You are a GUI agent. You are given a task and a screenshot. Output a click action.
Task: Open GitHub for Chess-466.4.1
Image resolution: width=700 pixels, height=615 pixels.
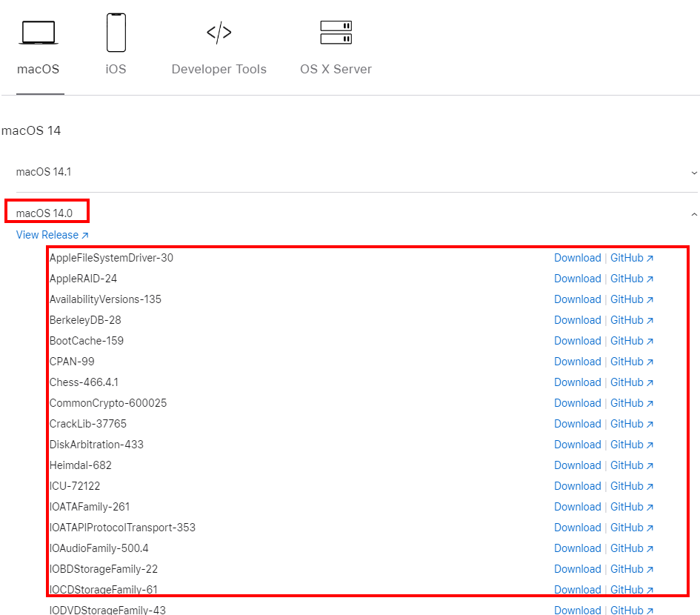pos(632,383)
